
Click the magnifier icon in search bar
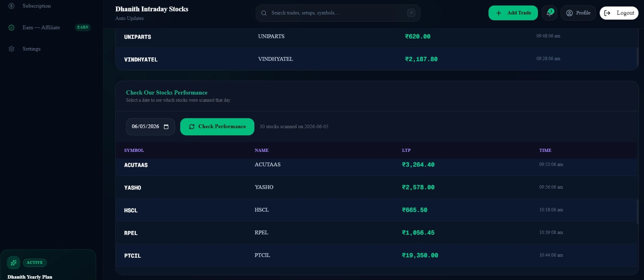(264, 13)
